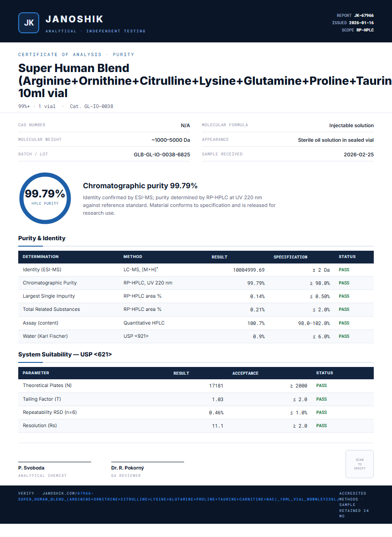This screenshot has height=537, width=392.
Task: Click the JK logo badge
Action: tap(29, 23)
